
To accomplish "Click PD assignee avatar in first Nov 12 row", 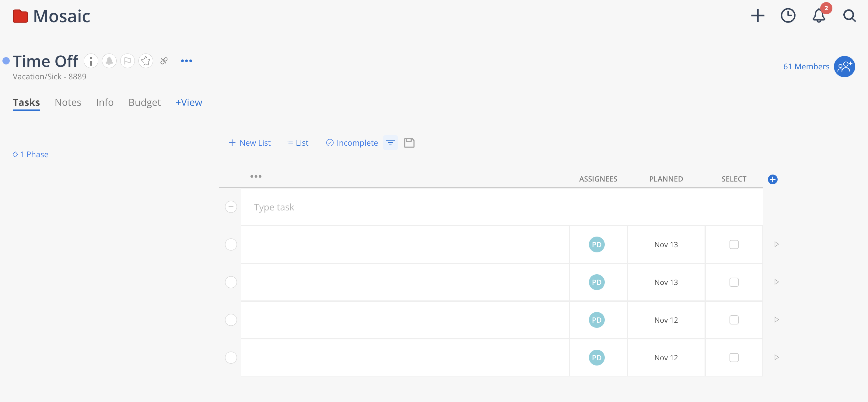I will (x=597, y=320).
